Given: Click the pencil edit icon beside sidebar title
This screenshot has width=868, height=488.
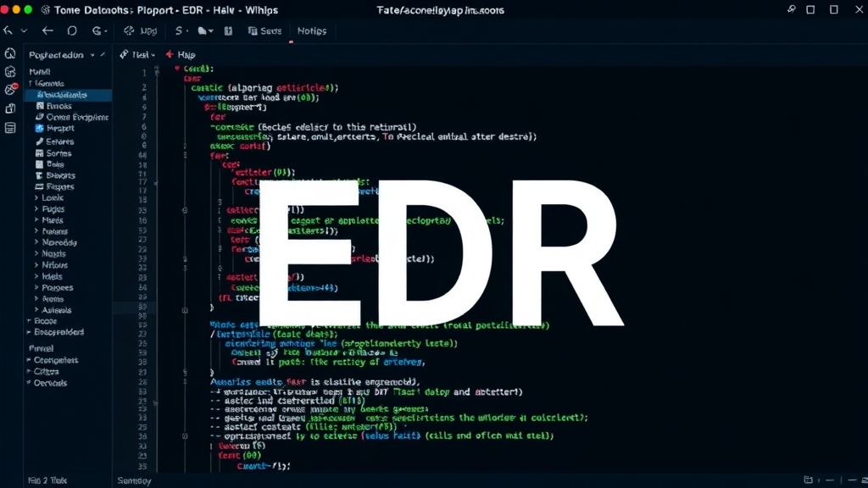Looking at the screenshot, I should pos(103,54).
